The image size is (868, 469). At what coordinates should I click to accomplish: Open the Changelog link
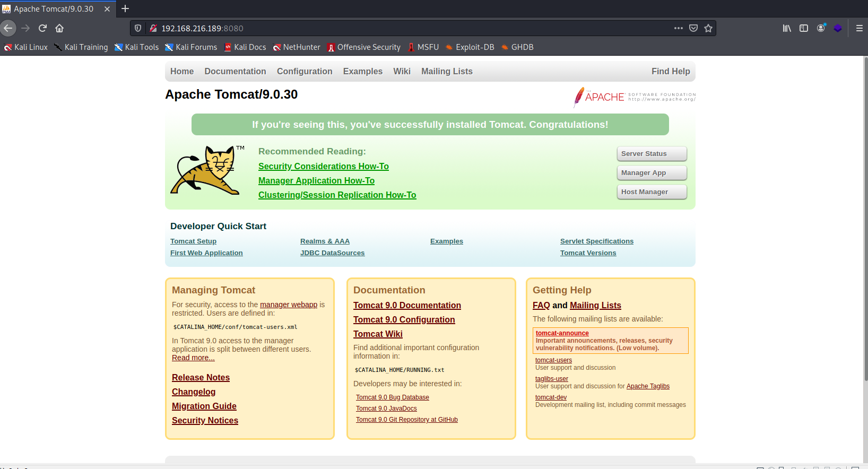(194, 392)
